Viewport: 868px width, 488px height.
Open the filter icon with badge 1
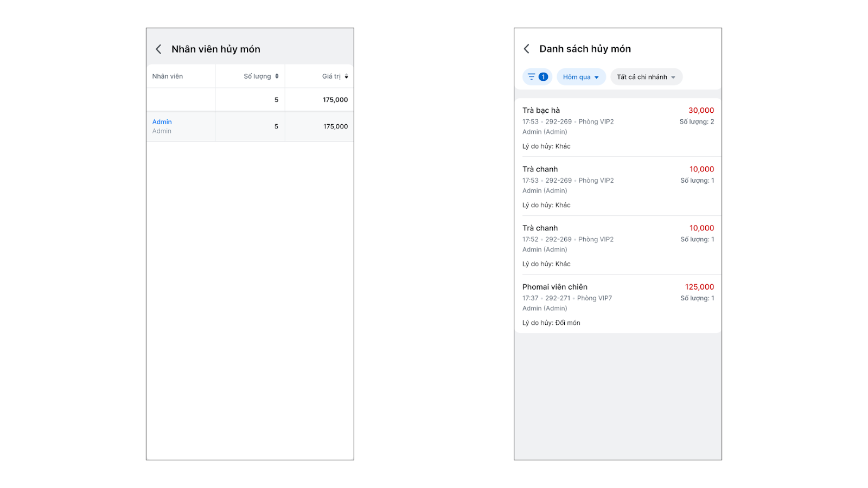tap(537, 77)
